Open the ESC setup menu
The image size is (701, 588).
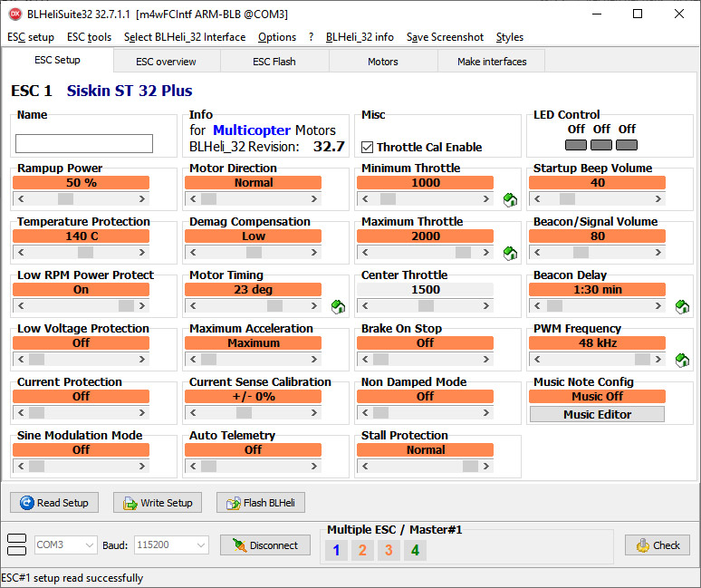click(x=31, y=37)
